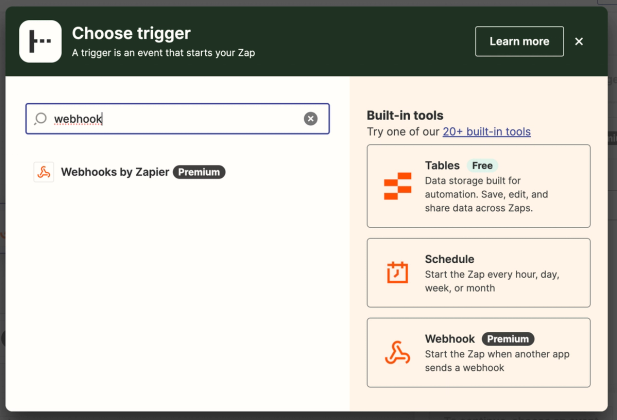Click the trigger step icon in the header
Image resolution: width=617 pixels, height=420 pixels.
click(40, 41)
